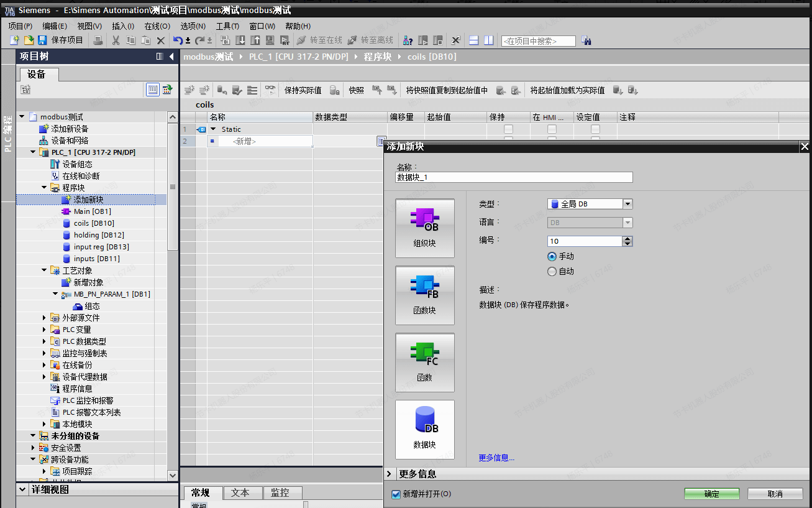Select 组织块 OB block type
Image resolution: width=812 pixels, height=508 pixels.
(425, 228)
